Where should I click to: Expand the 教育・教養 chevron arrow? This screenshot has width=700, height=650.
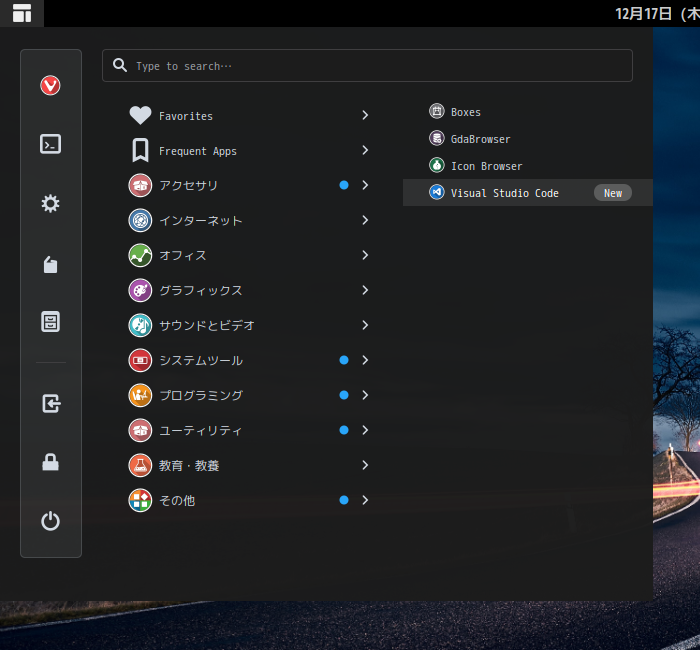click(x=365, y=465)
